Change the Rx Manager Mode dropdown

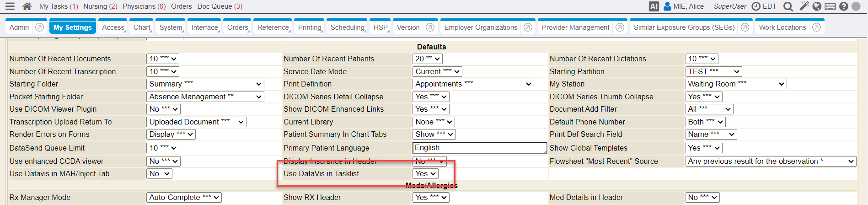184,198
